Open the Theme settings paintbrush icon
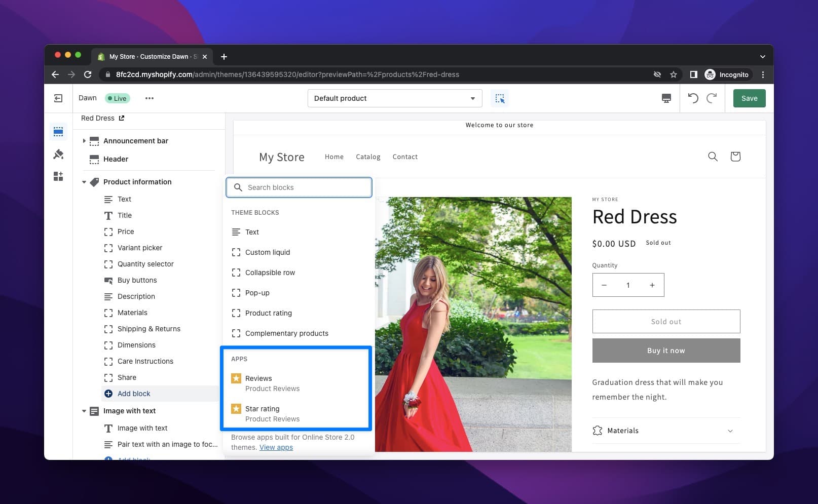Screen dimensions: 818x504 [58, 154]
